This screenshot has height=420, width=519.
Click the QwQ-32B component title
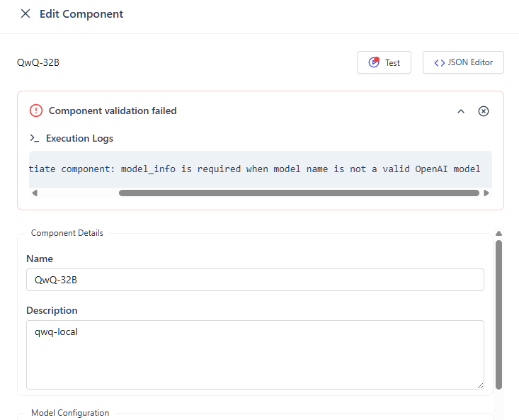pos(38,62)
